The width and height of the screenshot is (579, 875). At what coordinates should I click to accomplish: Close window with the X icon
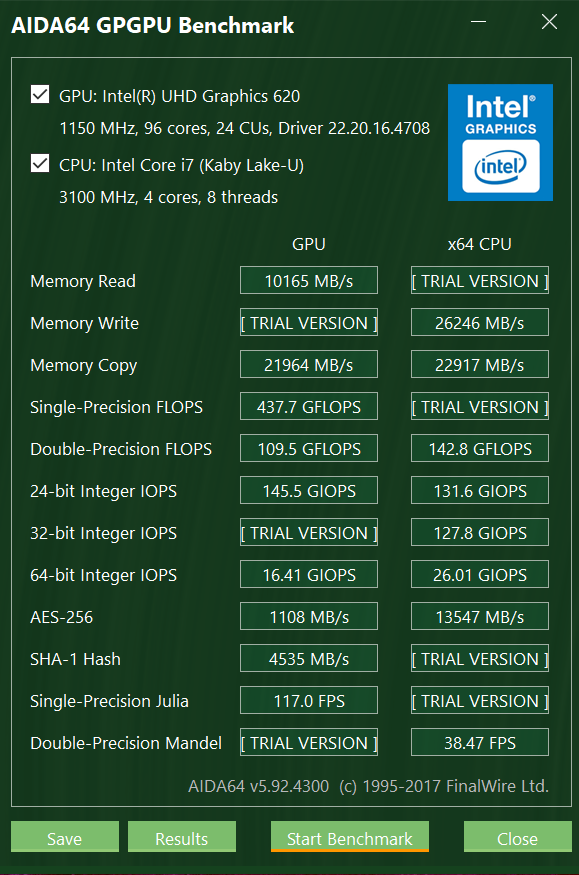(549, 22)
